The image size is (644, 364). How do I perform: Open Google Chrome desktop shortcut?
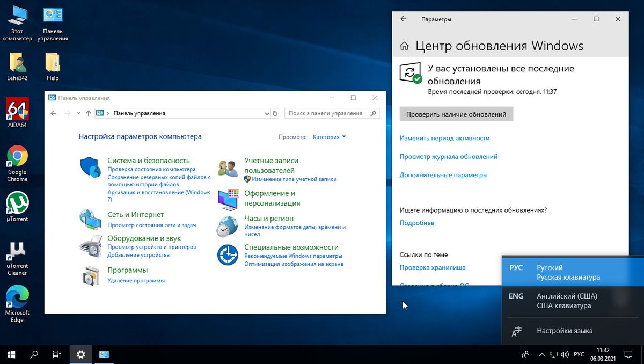17,157
